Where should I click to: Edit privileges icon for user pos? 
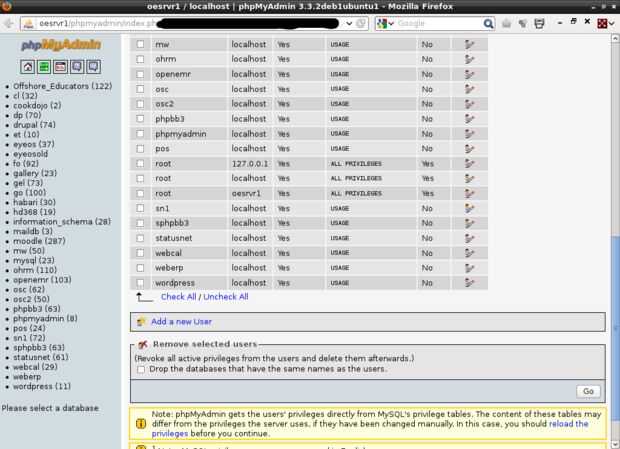coord(469,149)
